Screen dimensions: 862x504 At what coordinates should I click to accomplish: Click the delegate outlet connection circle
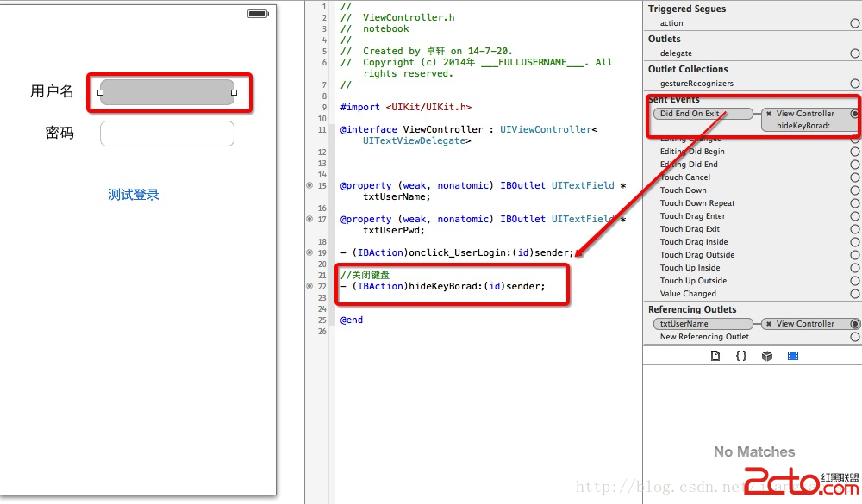coord(854,53)
